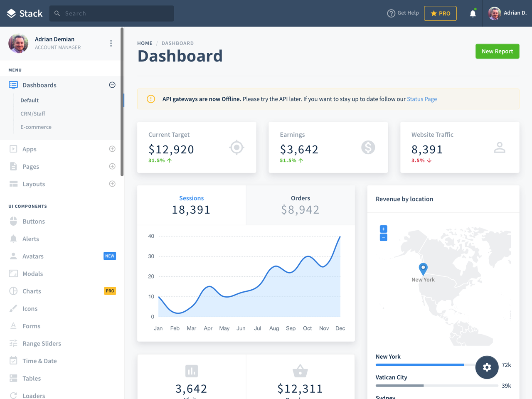The width and height of the screenshot is (532, 399).
Task: Click the map zoom out minus icon
Action: (x=383, y=237)
